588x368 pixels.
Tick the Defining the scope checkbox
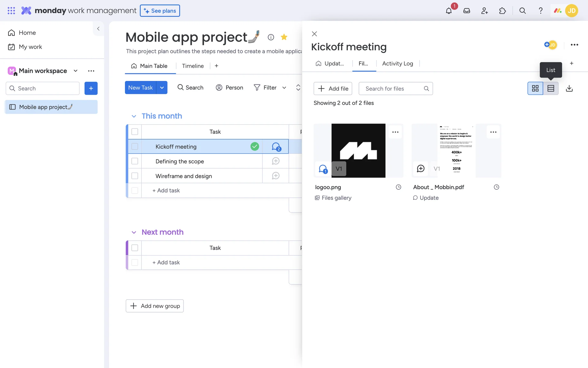coord(135,161)
